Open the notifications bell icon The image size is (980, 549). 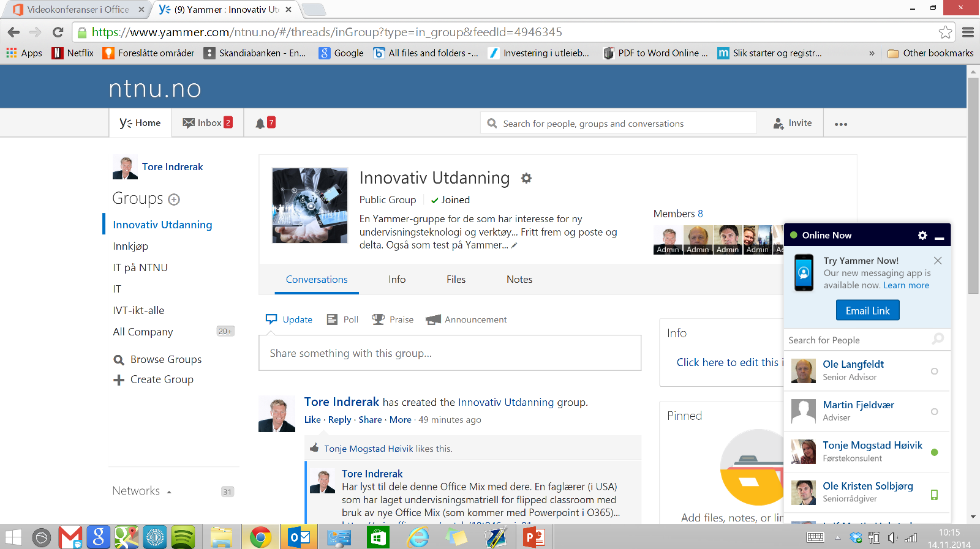[x=260, y=124]
